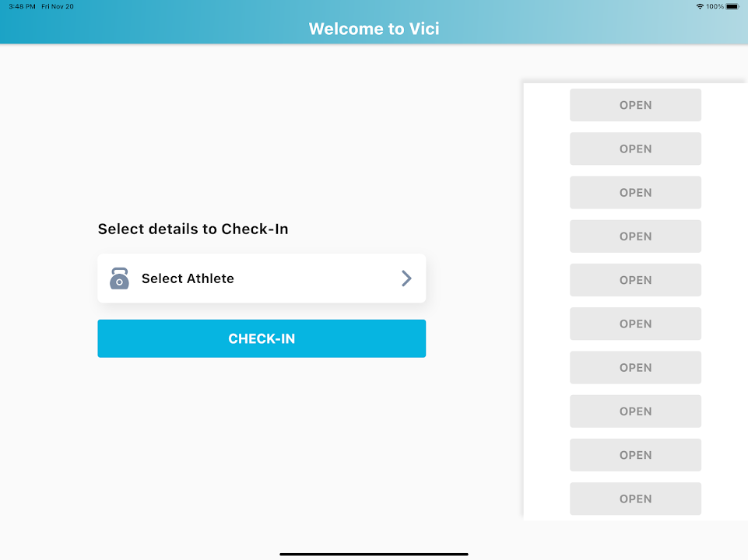The width and height of the screenshot is (748, 560).
Task: Tap the Wi-Fi icon in the status bar
Action: pos(700,6)
